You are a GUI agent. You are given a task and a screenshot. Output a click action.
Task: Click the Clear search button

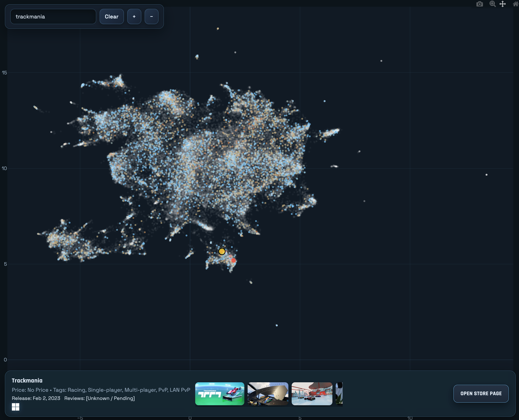[111, 17]
